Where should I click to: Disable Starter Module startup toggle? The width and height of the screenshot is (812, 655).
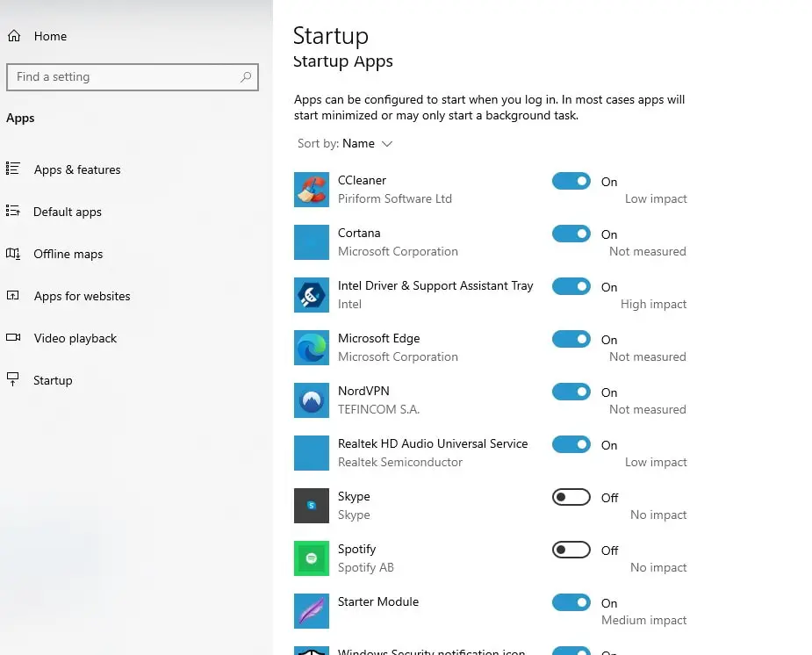tap(571, 602)
